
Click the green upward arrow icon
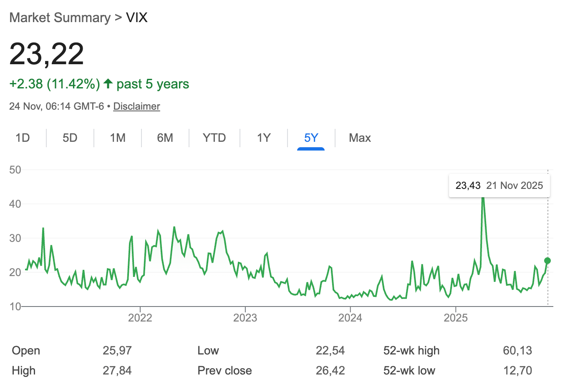point(108,83)
